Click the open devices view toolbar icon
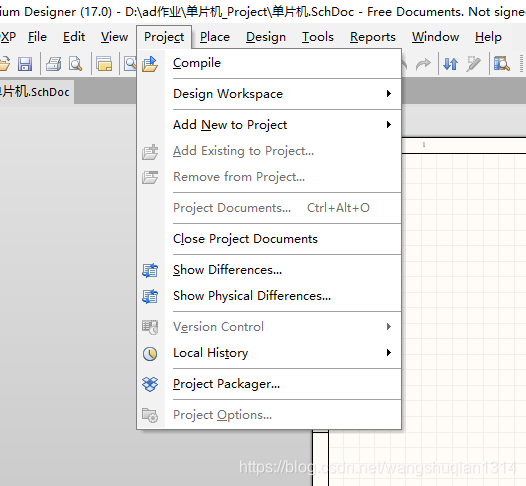This screenshot has height=486, width=526. [x=104, y=64]
